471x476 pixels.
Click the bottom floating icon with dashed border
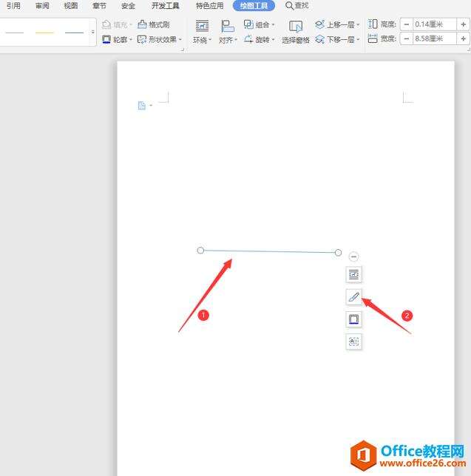[x=353, y=341]
